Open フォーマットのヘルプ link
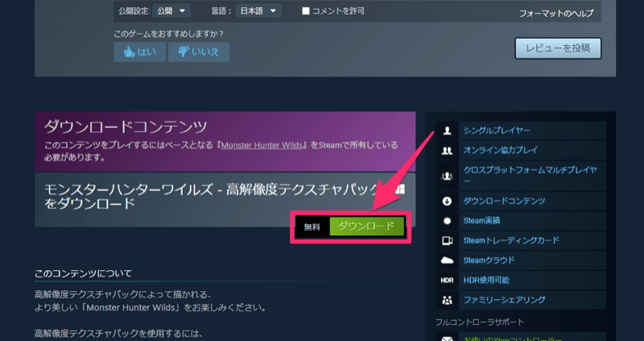Image resolution: width=644 pixels, height=341 pixels. click(x=556, y=14)
